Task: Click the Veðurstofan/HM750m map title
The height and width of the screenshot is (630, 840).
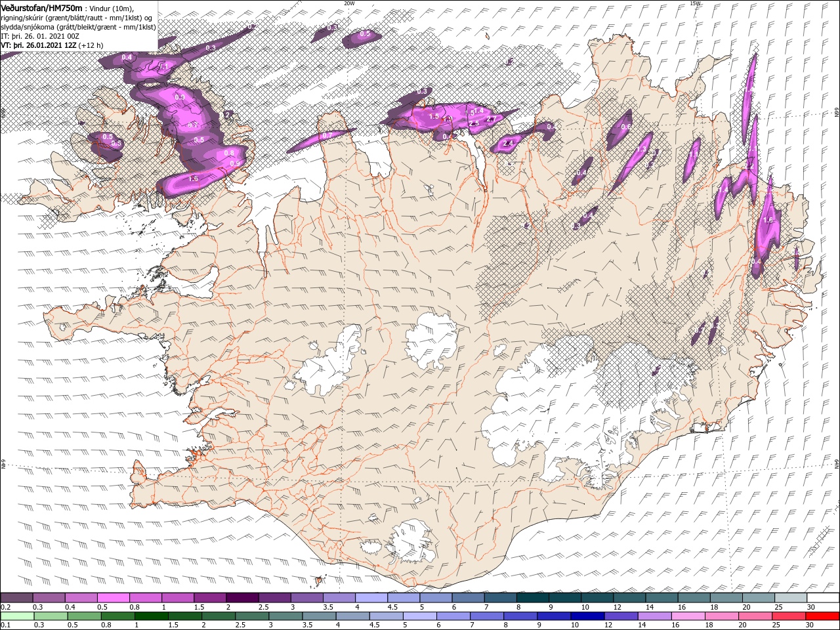Action: tap(41, 7)
